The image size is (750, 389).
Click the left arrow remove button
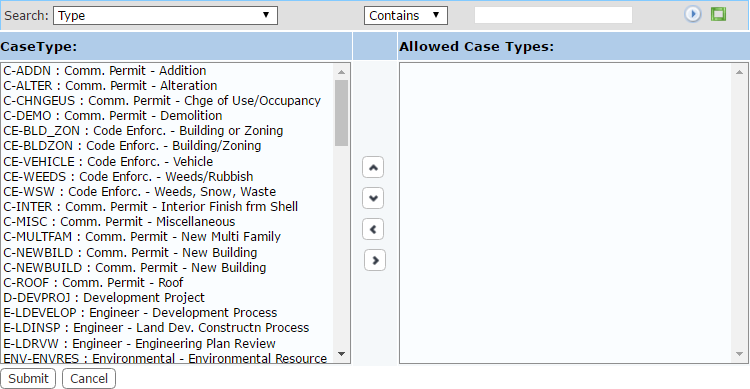(x=373, y=229)
